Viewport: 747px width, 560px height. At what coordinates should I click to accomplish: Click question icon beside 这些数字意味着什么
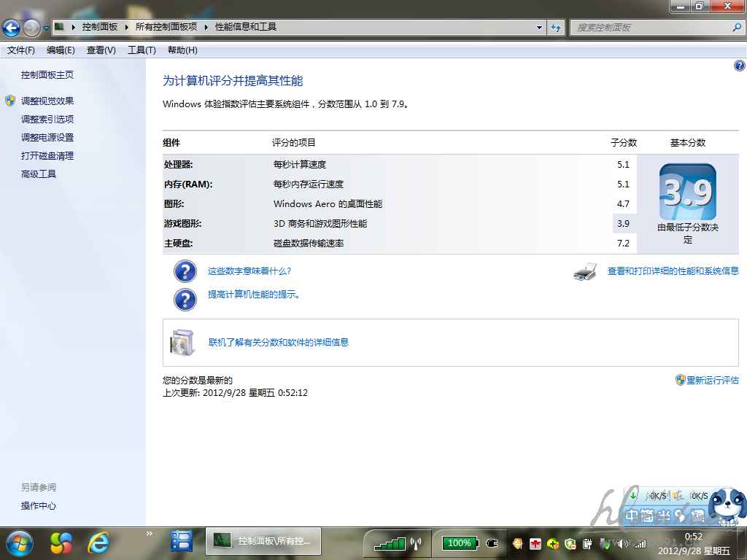point(185,271)
